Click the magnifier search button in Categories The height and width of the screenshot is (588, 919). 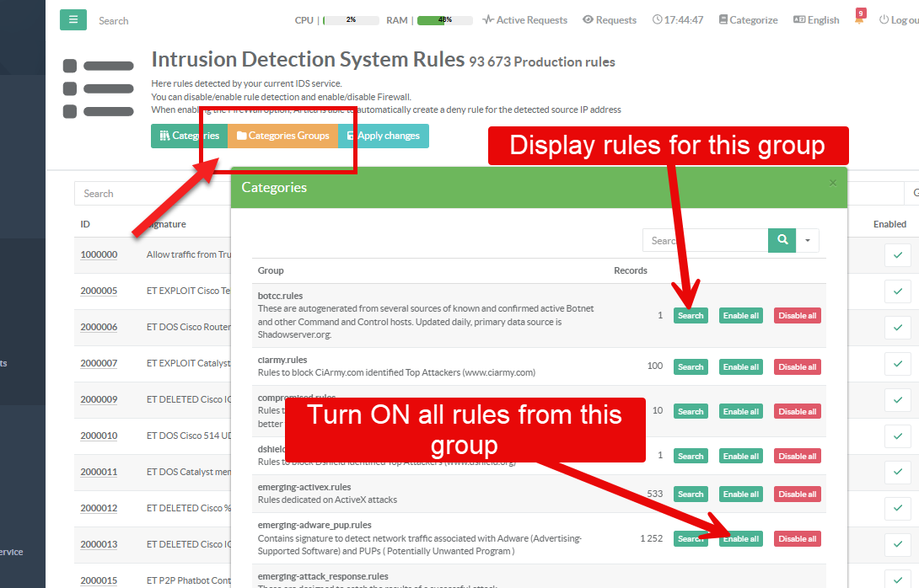(782, 240)
